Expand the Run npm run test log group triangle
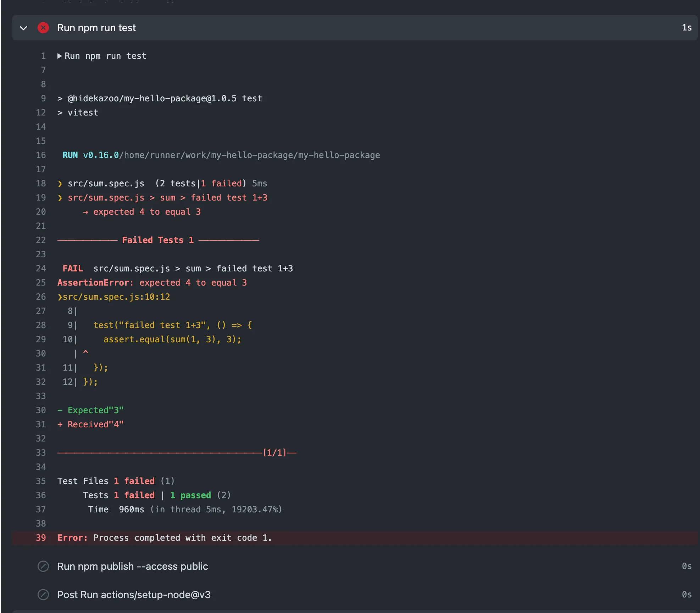Viewport: 700px width, 613px height. [x=60, y=56]
